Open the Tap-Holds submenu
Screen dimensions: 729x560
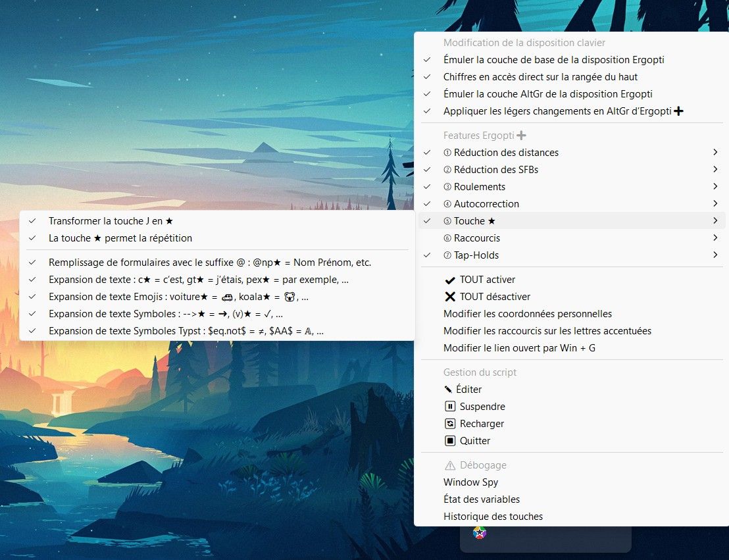click(x=715, y=255)
